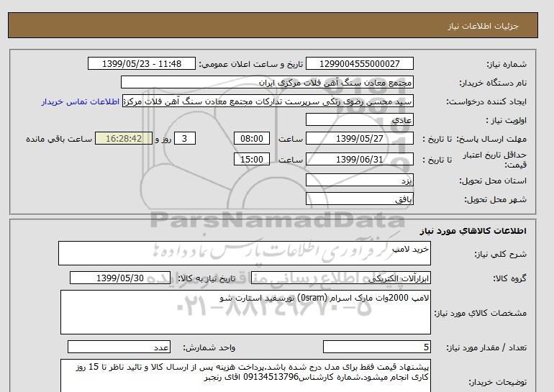Click the goods group field ابزارآلات الکتریکی

[341, 278]
